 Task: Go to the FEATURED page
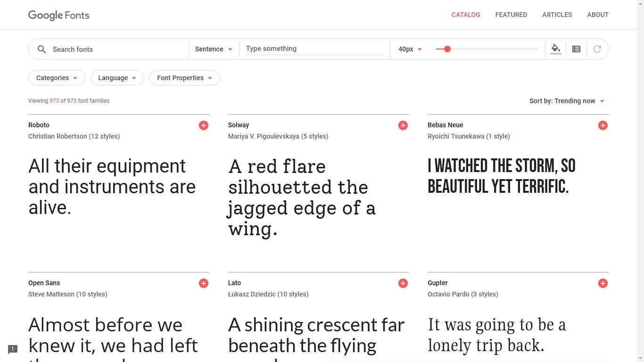511,15
